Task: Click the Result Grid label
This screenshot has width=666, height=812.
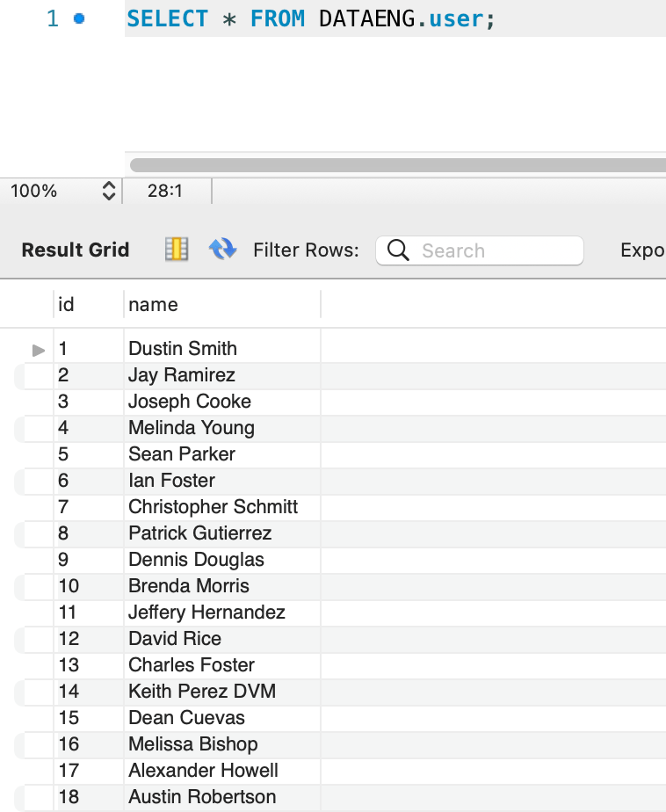Action: (x=76, y=250)
